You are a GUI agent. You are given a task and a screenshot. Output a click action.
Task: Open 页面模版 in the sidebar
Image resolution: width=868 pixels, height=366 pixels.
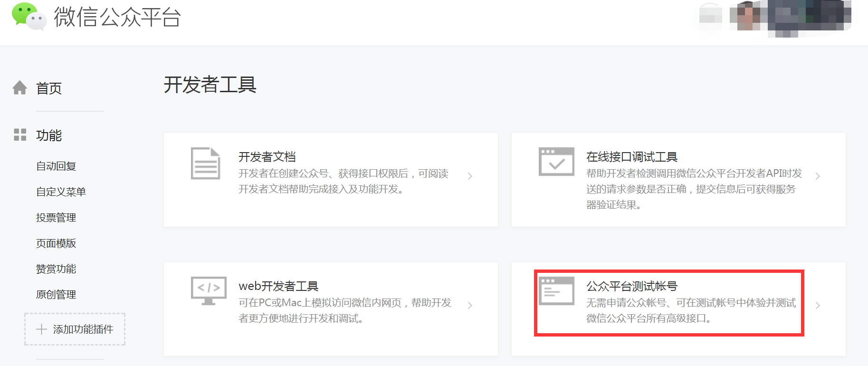click(56, 243)
